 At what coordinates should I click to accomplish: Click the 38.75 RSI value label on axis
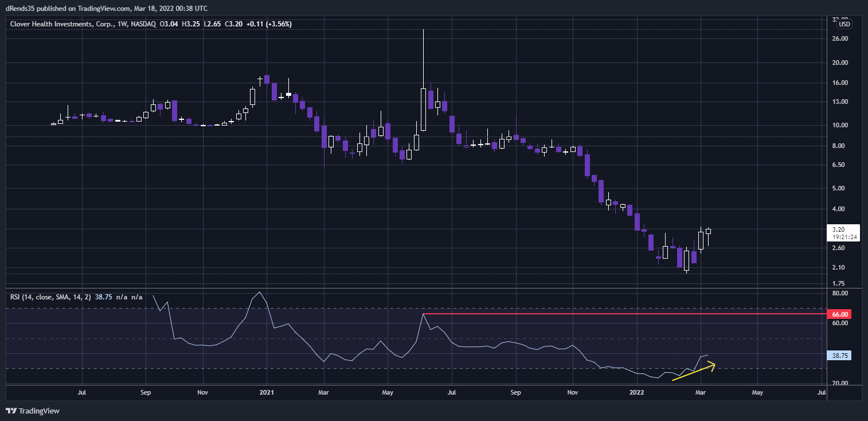point(840,356)
